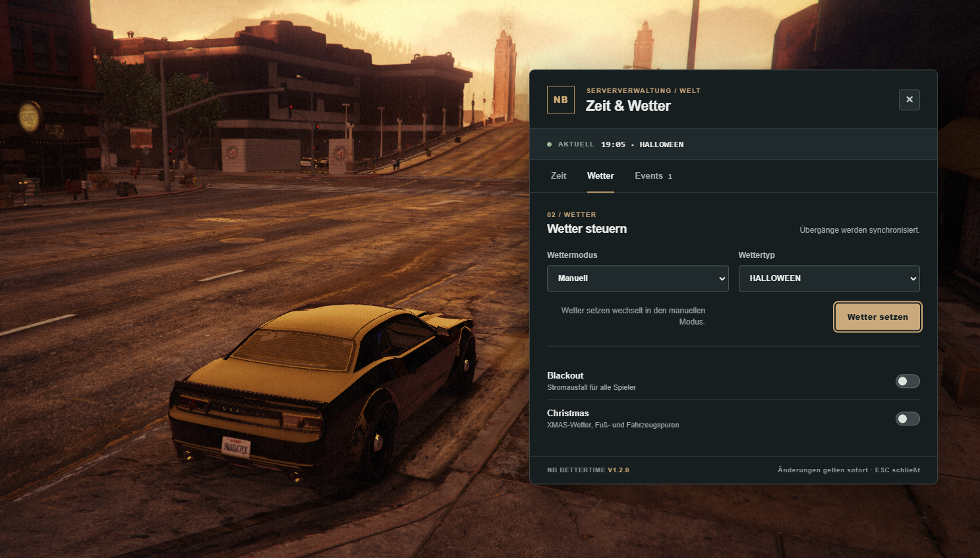Click the 02 / WETTER section label
Image resolution: width=980 pixels, height=558 pixels.
point(571,215)
